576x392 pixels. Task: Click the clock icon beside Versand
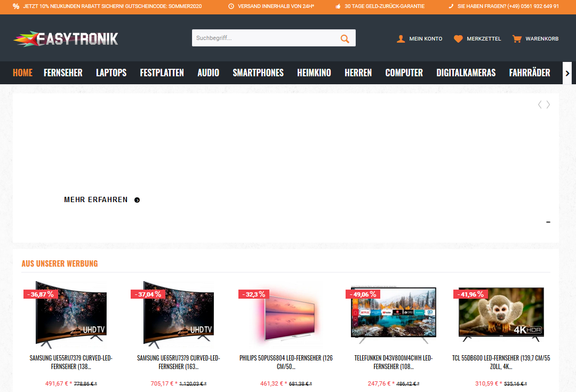point(231,6)
